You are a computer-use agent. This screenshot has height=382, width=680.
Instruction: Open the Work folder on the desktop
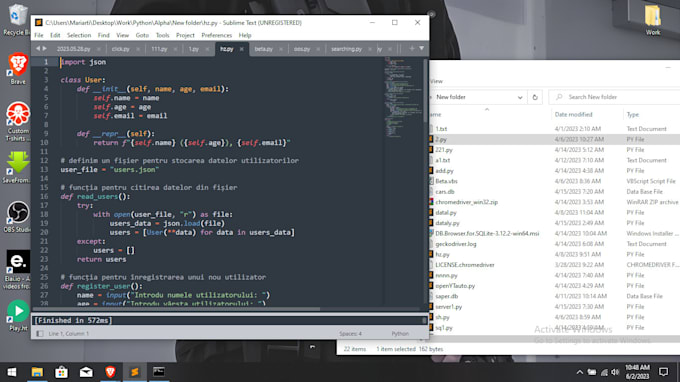click(x=653, y=20)
